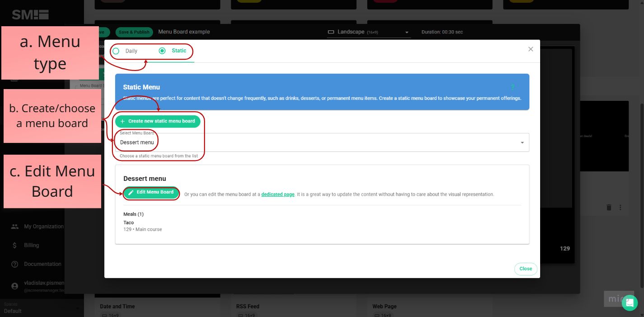Open the My Organization section
The width and height of the screenshot is (644, 317).
click(16, 226)
